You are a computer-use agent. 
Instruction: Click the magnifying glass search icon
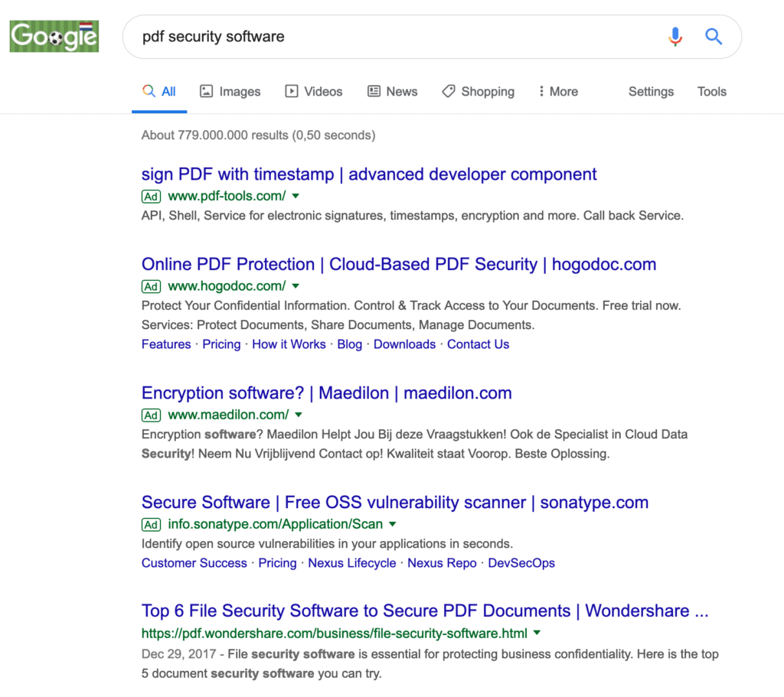713,36
